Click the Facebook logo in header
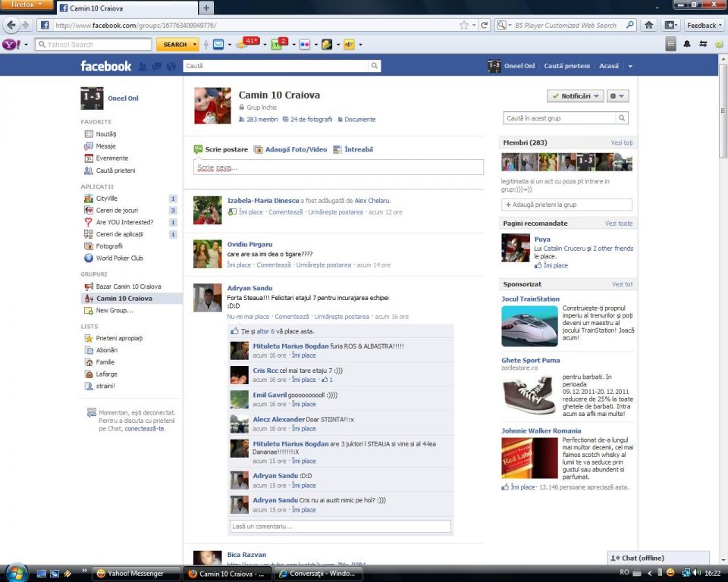This screenshot has height=582, width=728. [106, 66]
